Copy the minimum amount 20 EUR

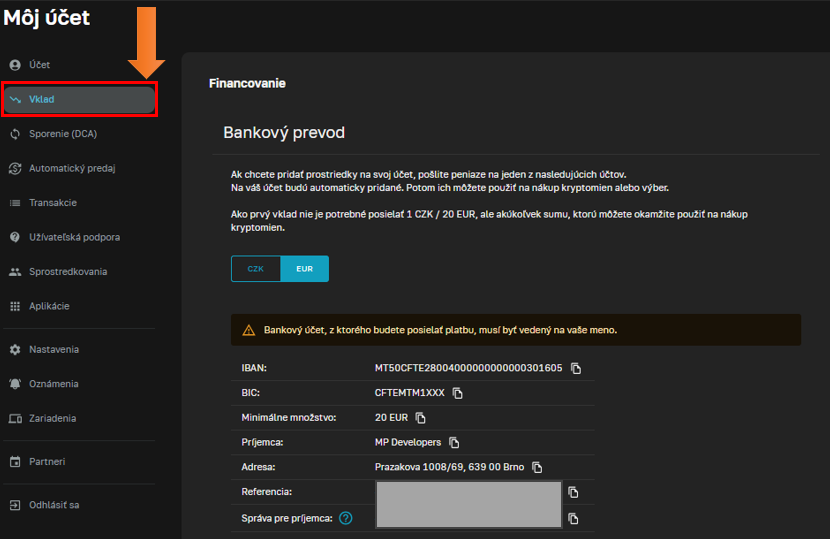point(421,418)
